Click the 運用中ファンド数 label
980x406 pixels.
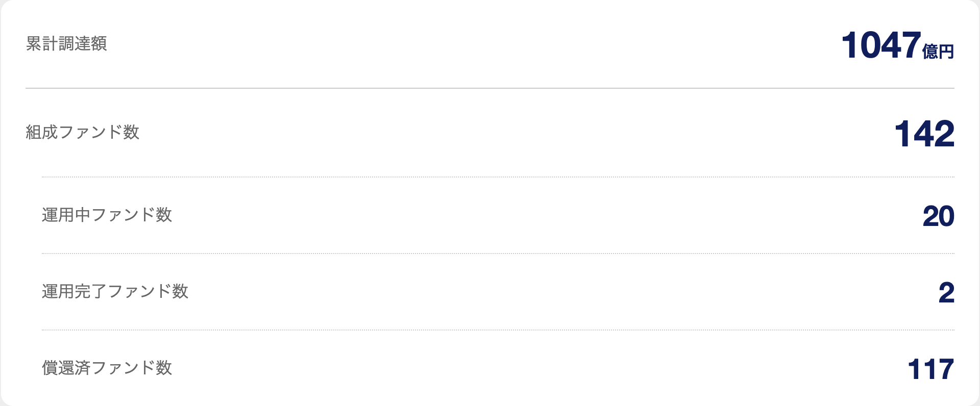tap(107, 215)
